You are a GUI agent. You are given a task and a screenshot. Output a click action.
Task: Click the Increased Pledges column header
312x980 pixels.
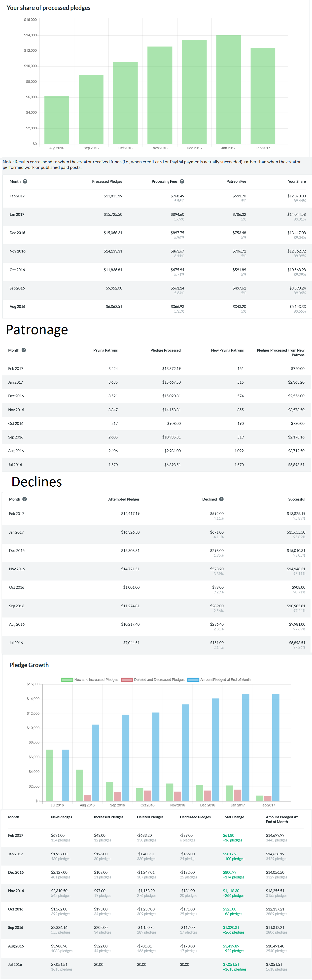coord(108,817)
